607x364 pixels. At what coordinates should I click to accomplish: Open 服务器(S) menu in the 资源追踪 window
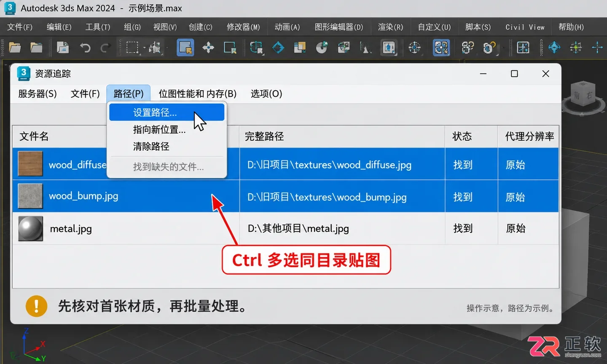point(38,94)
